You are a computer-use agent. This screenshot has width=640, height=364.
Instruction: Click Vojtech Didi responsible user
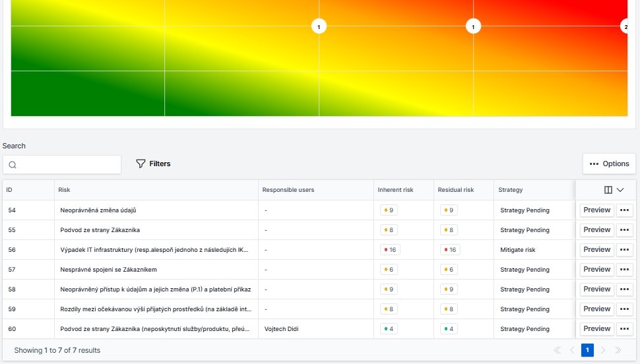pos(281,329)
